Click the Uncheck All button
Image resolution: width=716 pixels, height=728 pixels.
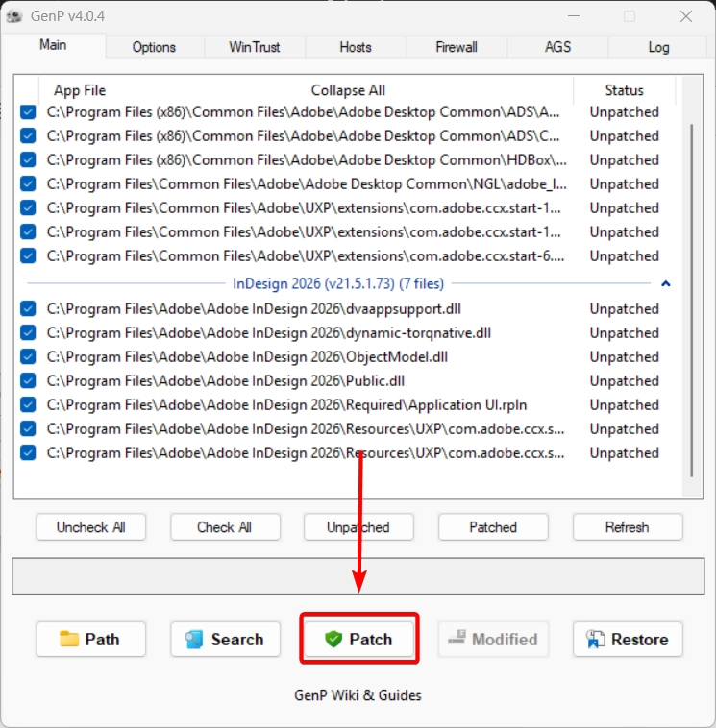[90, 527]
